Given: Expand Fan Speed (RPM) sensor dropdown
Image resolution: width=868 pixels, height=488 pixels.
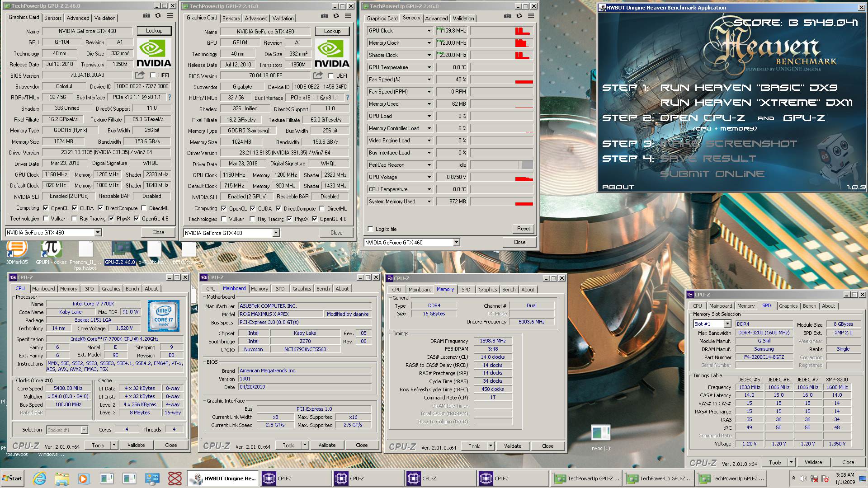Looking at the screenshot, I should [429, 92].
